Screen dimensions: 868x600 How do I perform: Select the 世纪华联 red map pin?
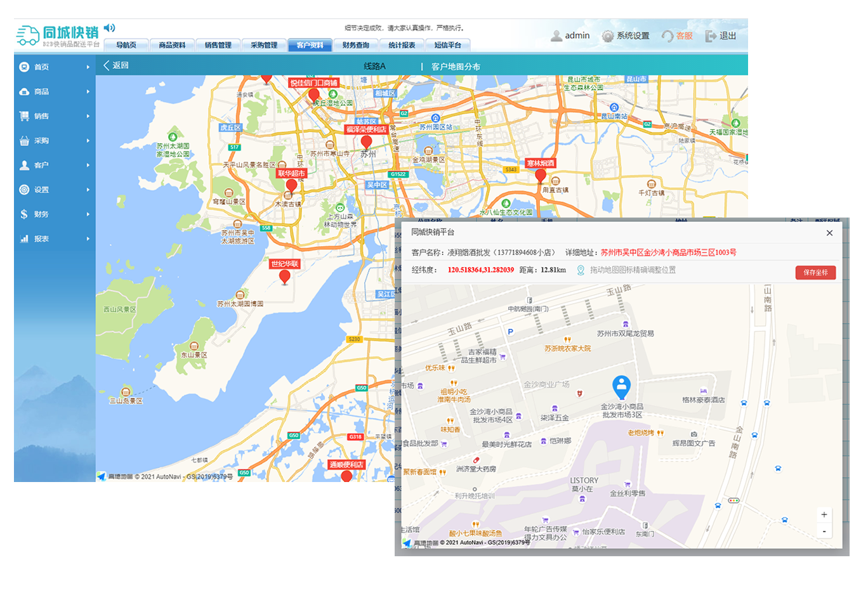[285, 277]
